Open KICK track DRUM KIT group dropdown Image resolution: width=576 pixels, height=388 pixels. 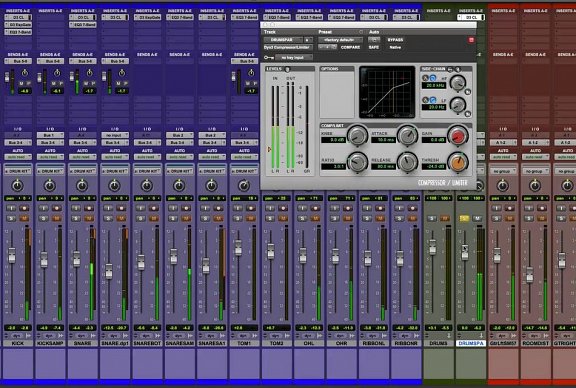point(18,172)
